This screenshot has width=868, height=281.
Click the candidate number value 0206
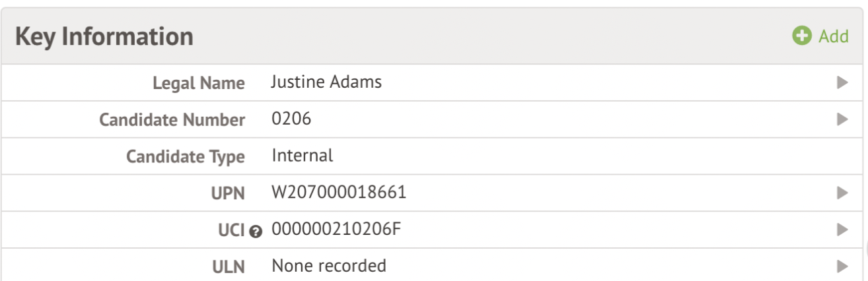(x=291, y=119)
